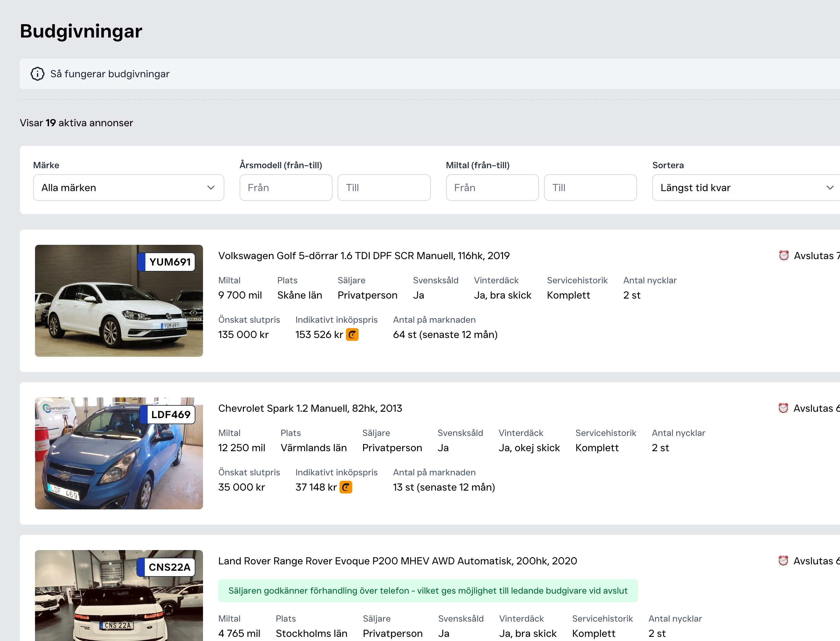Open the Volkswagen Golf 1.6 TDI listing title
The image size is (840, 641).
click(x=363, y=256)
